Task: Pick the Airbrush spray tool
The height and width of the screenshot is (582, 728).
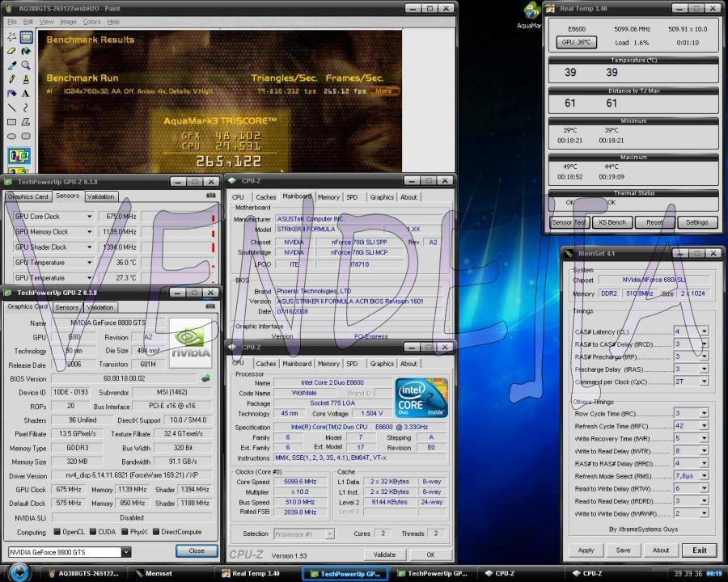Action: tap(12, 93)
